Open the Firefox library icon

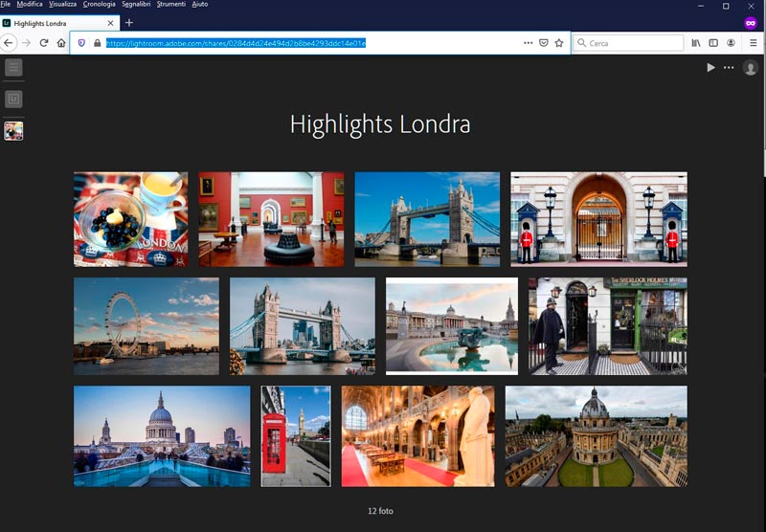tap(696, 43)
